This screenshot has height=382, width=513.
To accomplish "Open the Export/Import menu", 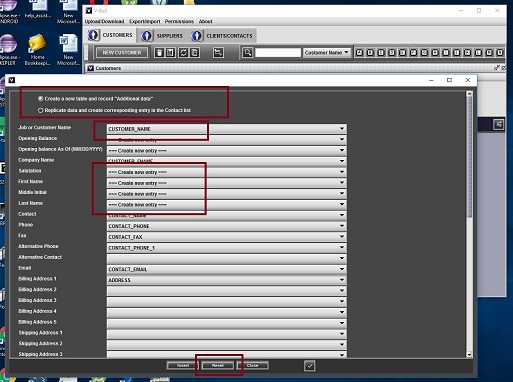I will (x=145, y=21).
